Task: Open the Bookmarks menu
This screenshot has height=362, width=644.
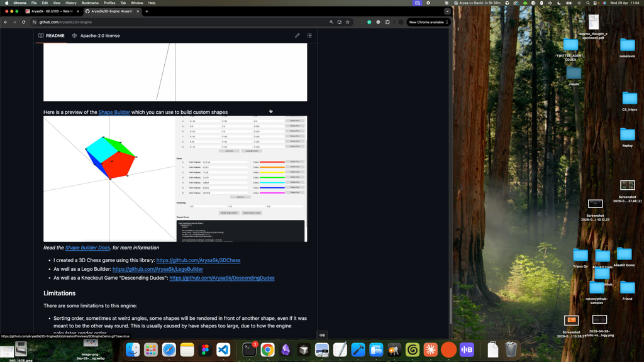Action: (x=90, y=3)
